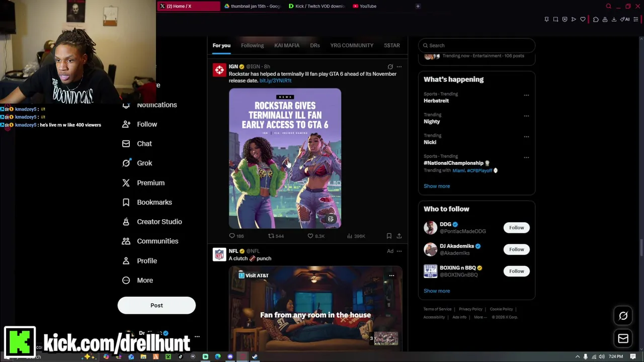
Task: Show more under What's happening
Action: [x=437, y=186]
